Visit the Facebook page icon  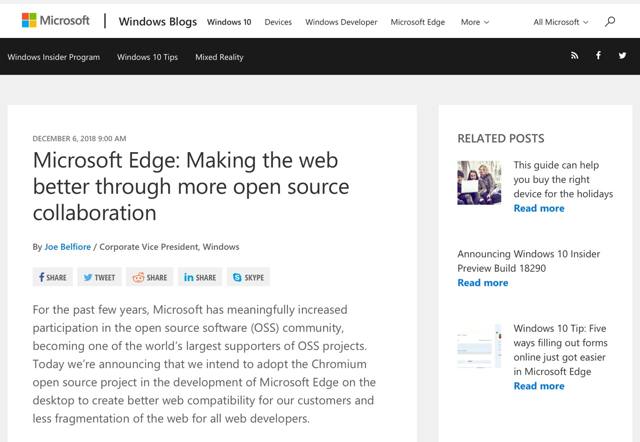598,56
